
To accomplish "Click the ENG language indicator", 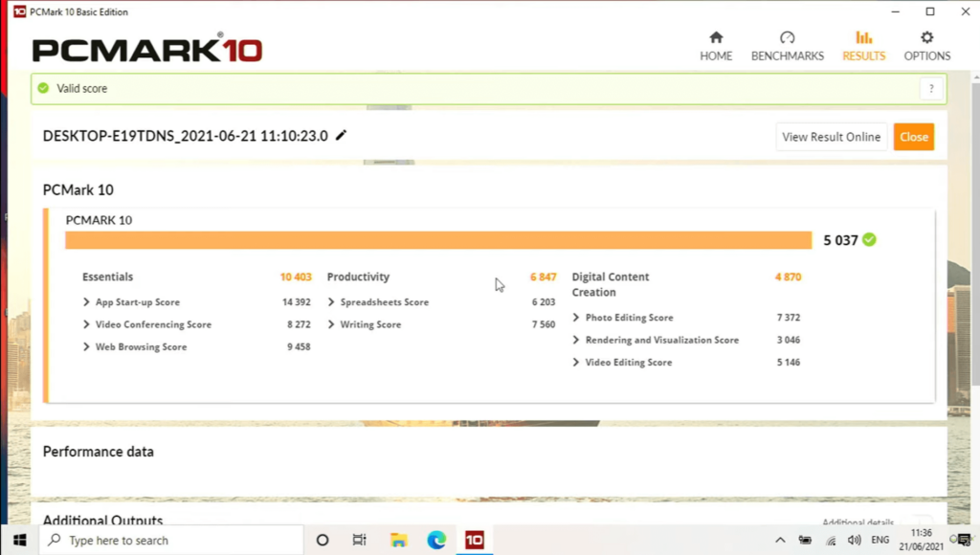I will click(880, 540).
